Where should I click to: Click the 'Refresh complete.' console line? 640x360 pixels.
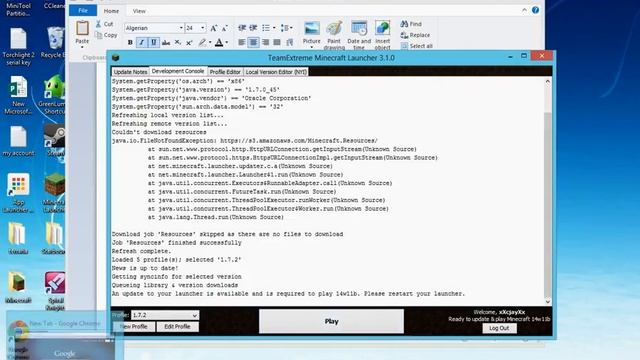click(x=141, y=251)
